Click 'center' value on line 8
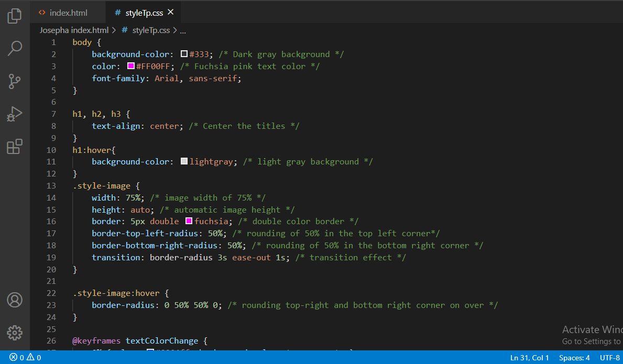623x364 pixels. 164,126
